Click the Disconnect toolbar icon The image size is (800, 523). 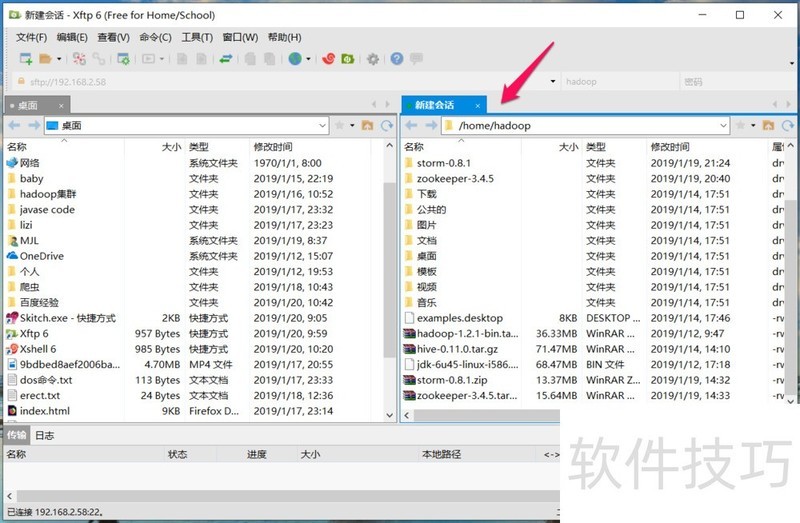tap(79, 59)
